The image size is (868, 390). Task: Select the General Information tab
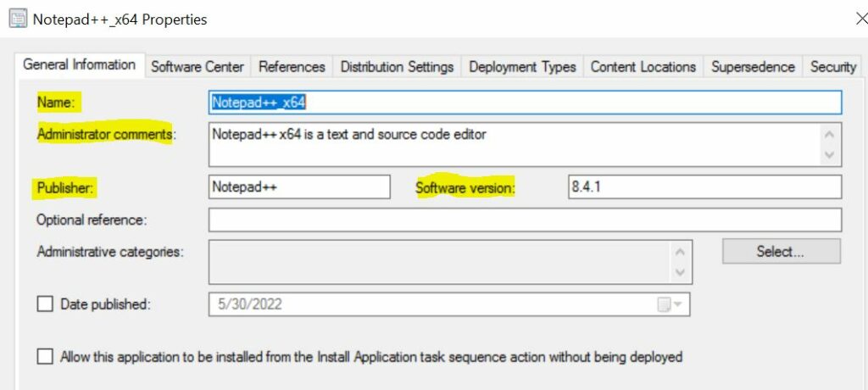click(x=79, y=65)
